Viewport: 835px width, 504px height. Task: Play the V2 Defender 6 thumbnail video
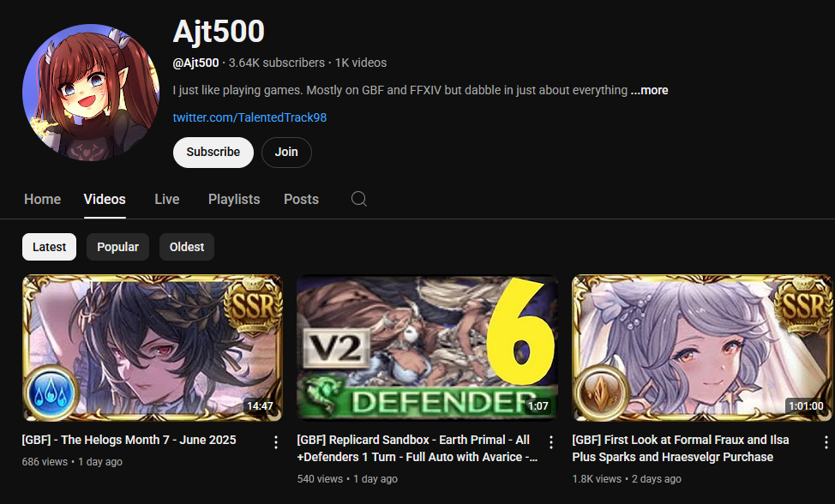pyautogui.click(x=427, y=347)
